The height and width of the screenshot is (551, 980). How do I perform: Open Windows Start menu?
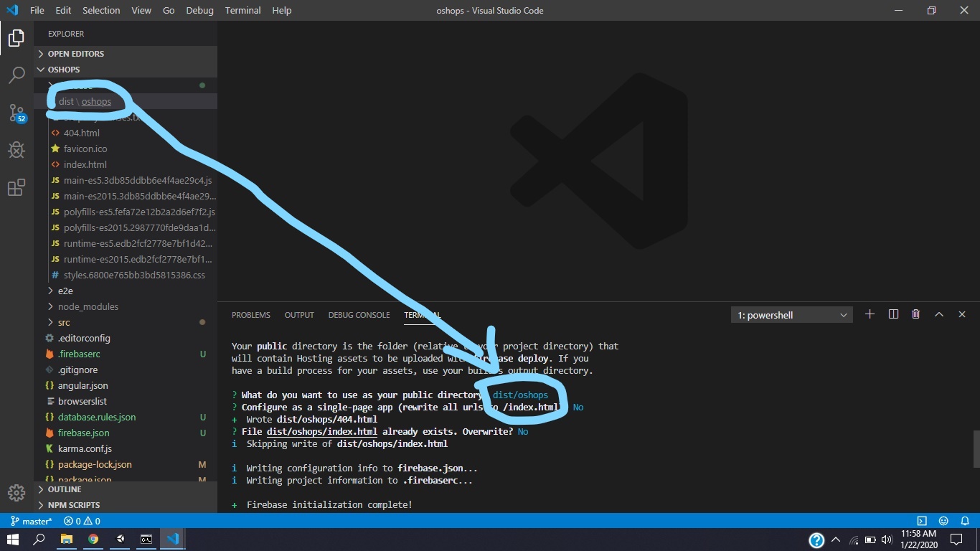click(13, 540)
